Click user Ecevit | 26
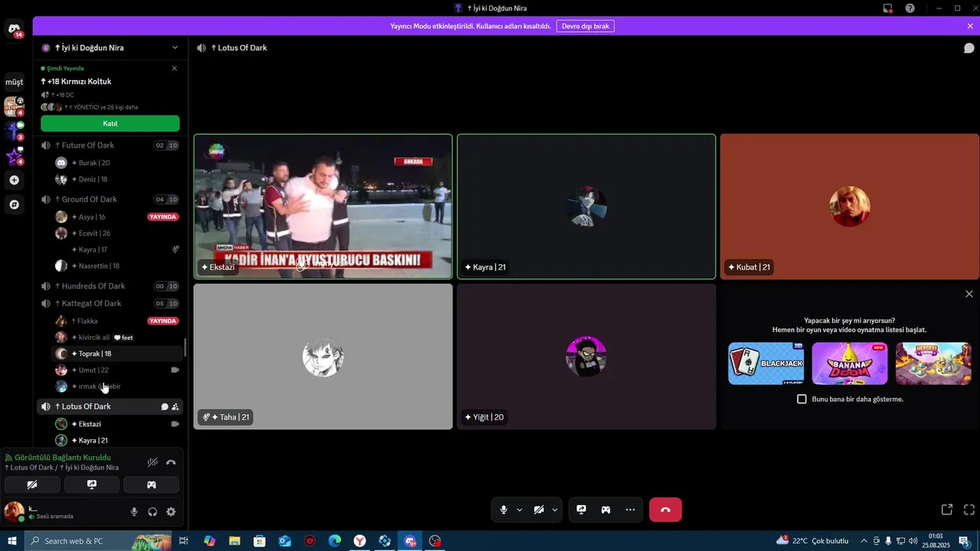The height and width of the screenshot is (551, 980). coord(118,233)
